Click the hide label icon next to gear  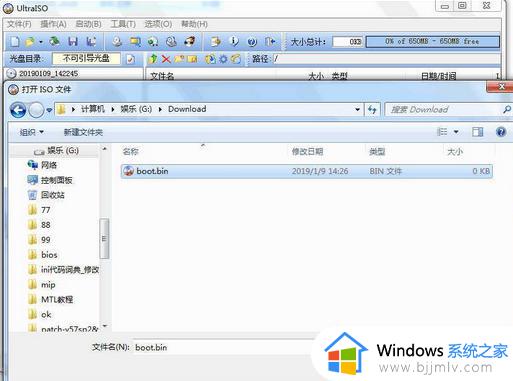[236, 59]
